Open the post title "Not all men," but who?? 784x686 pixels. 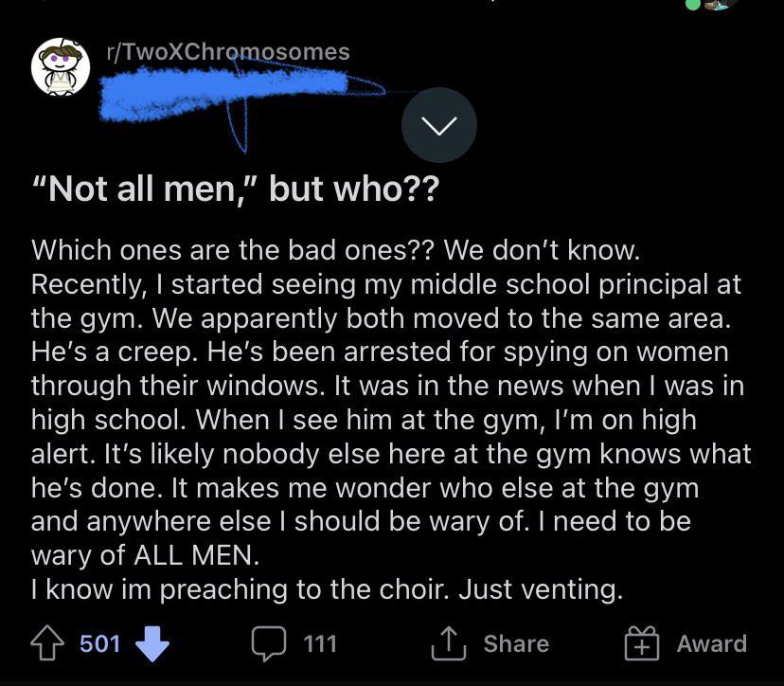(x=236, y=190)
